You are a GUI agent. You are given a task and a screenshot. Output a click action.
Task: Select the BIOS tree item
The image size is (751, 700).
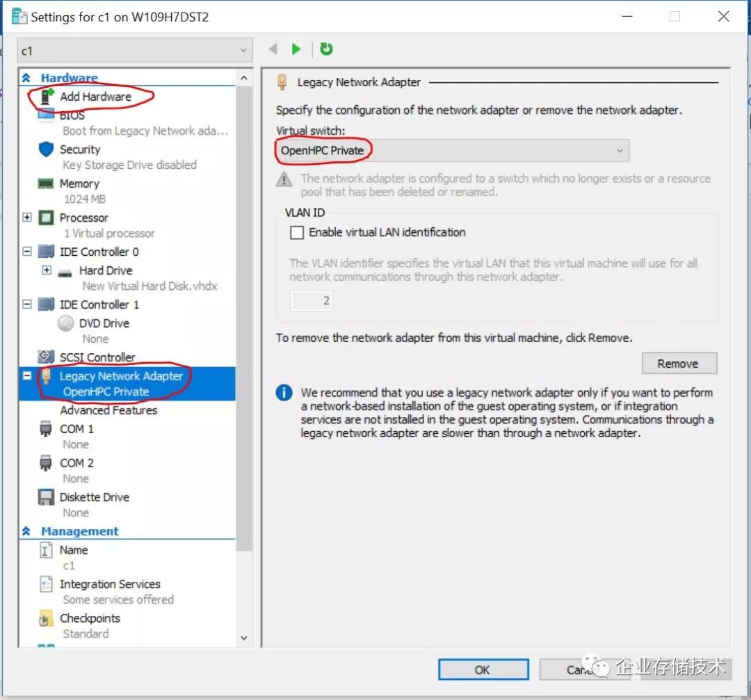(72, 115)
